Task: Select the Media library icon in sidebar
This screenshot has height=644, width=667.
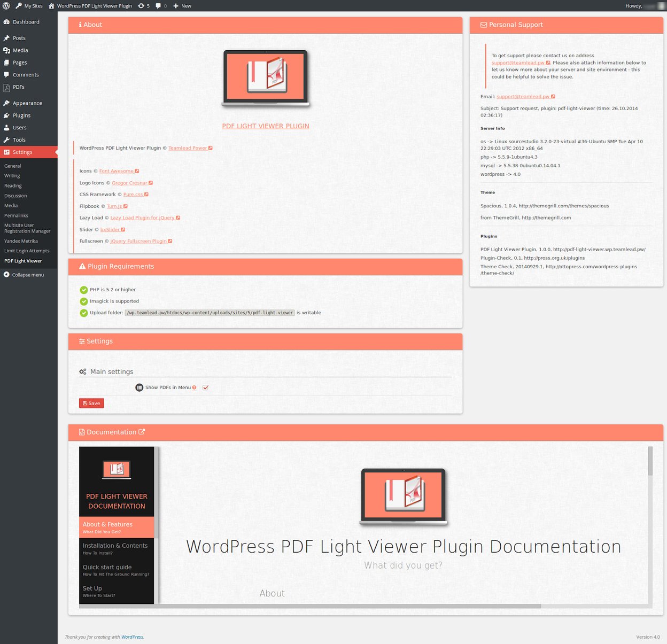Action: click(7, 50)
